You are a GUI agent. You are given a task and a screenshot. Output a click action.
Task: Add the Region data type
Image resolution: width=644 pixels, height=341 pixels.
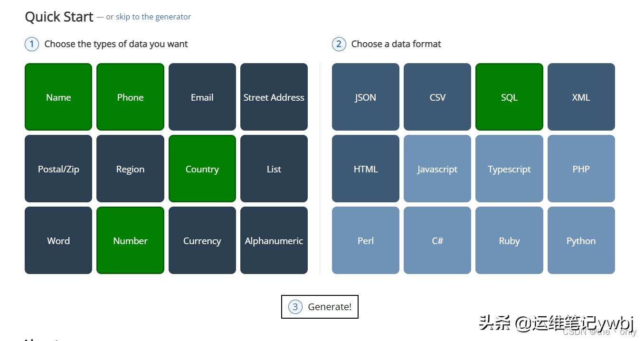[x=130, y=169]
